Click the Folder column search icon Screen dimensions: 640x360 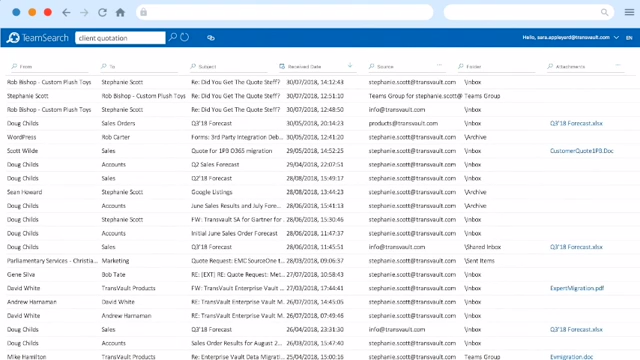(461, 66)
